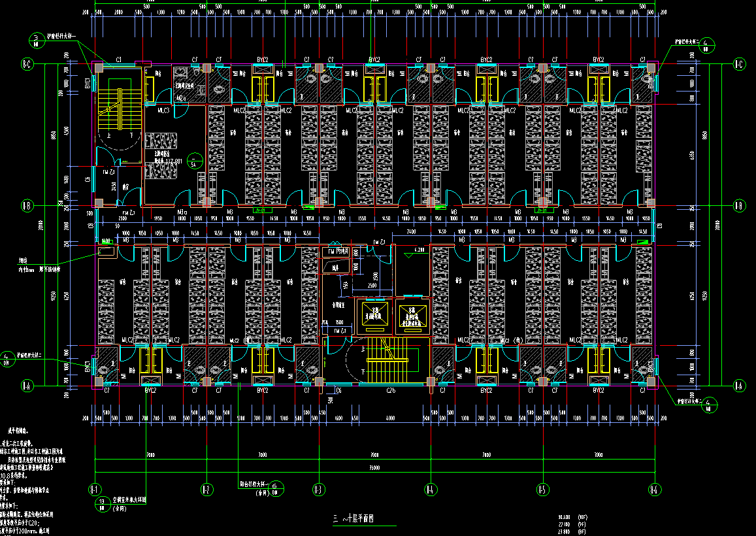This screenshot has height=536, width=756.
Task: Select the right elevator car symbol
Action: [412, 316]
